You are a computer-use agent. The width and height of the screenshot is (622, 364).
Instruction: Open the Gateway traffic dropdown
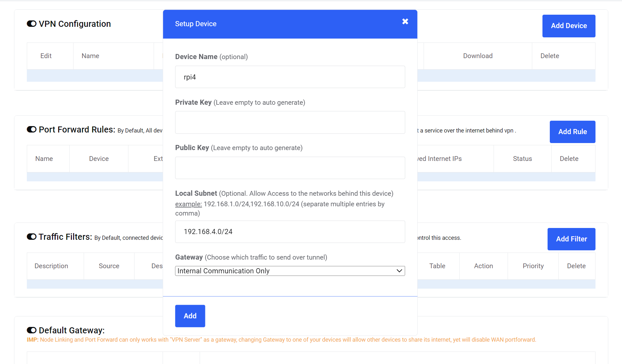[290, 271]
